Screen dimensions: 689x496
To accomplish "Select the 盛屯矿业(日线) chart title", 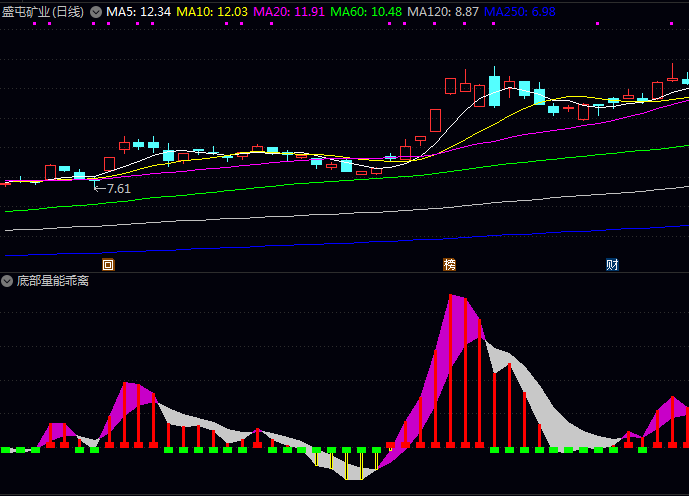I will [43, 12].
